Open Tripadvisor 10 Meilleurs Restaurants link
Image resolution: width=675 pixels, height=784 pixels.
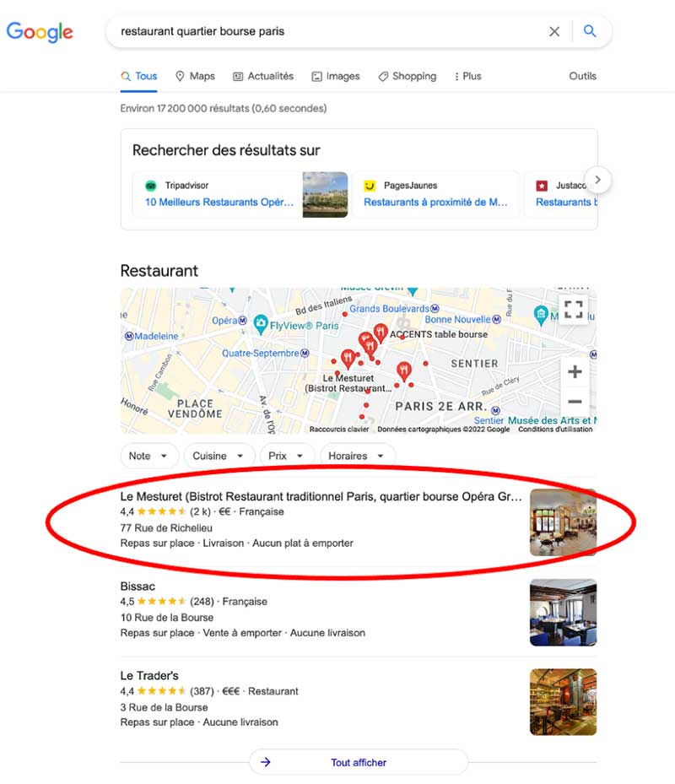pos(219,202)
